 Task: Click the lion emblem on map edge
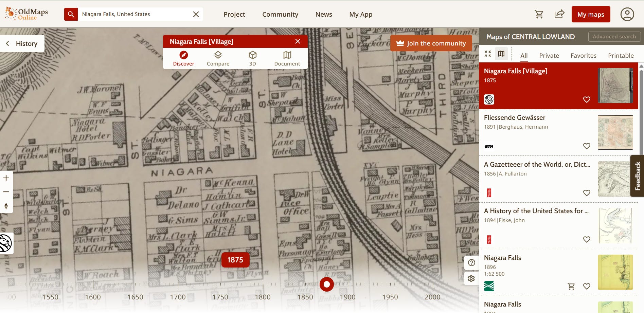coord(5,243)
